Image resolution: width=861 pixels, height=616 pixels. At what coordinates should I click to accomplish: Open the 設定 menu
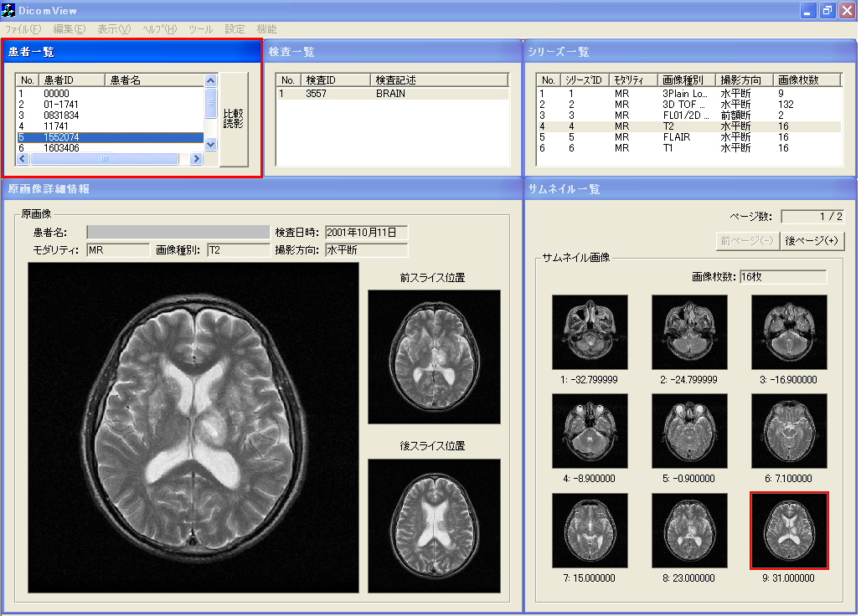tap(235, 28)
